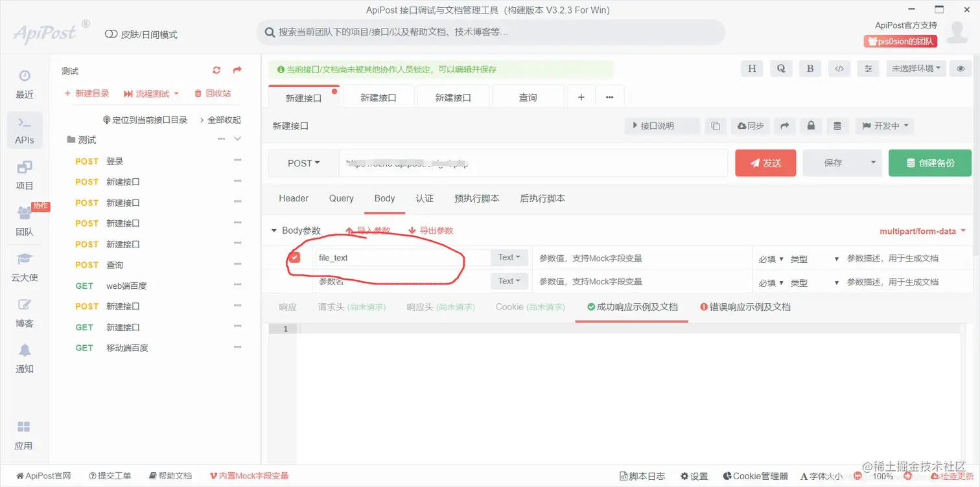
Task: Click the eye preview icon beside environment
Action: (x=961, y=69)
